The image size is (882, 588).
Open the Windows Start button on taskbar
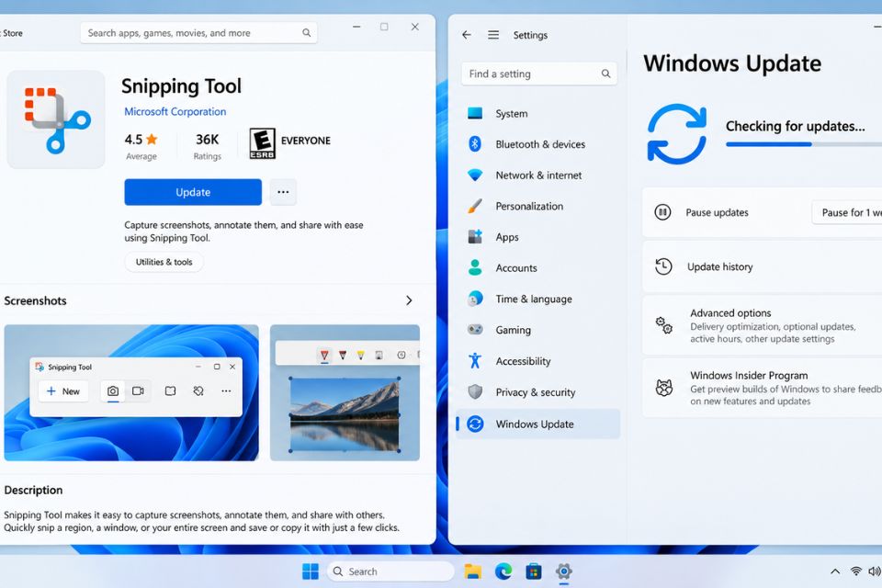click(310, 571)
